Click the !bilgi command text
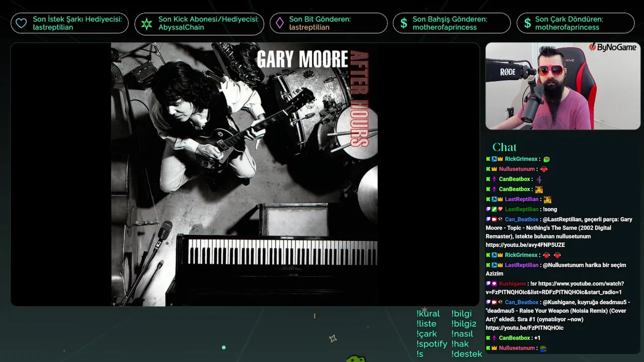644x362 pixels. coord(462,314)
